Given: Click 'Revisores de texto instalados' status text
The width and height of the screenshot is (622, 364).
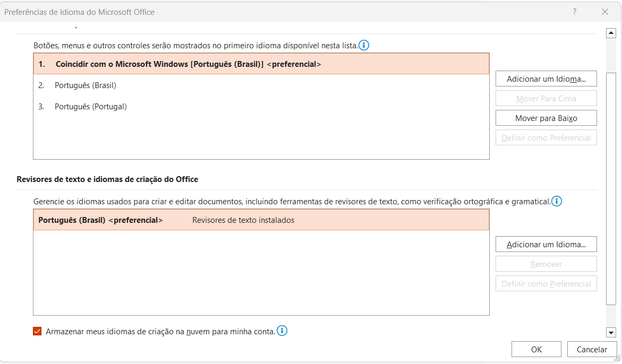Looking at the screenshot, I should [243, 220].
